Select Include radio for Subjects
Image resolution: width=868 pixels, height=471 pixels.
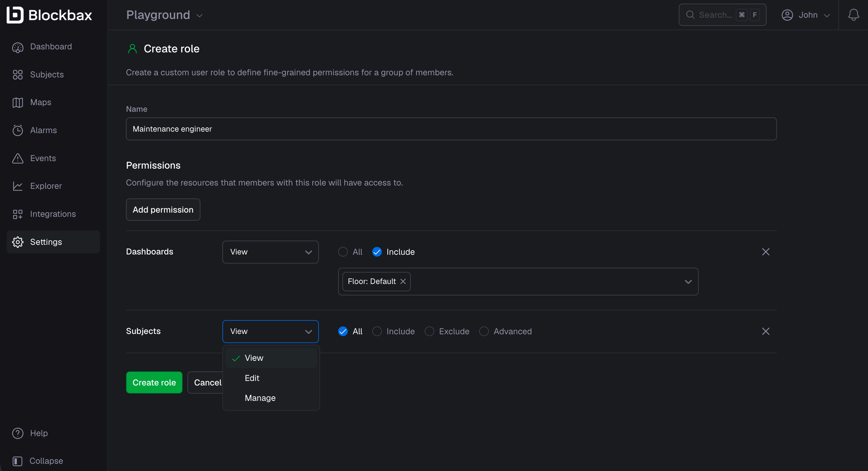tap(377, 331)
